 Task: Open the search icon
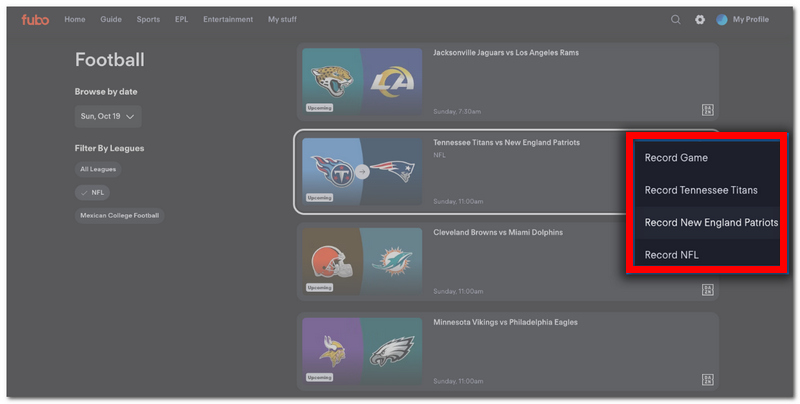point(676,19)
